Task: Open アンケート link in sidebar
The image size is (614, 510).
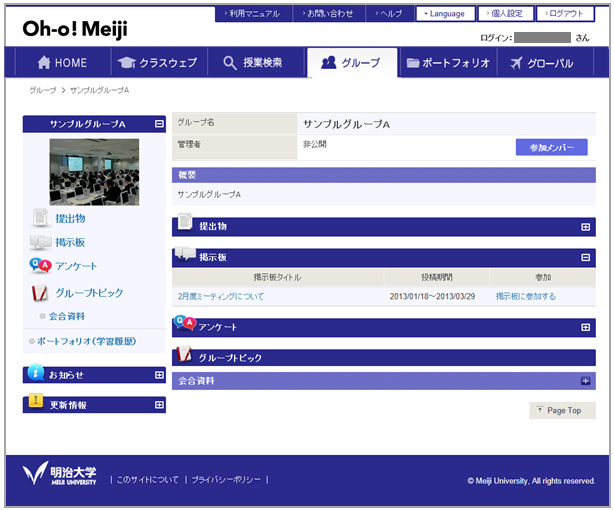Action: (x=76, y=266)
